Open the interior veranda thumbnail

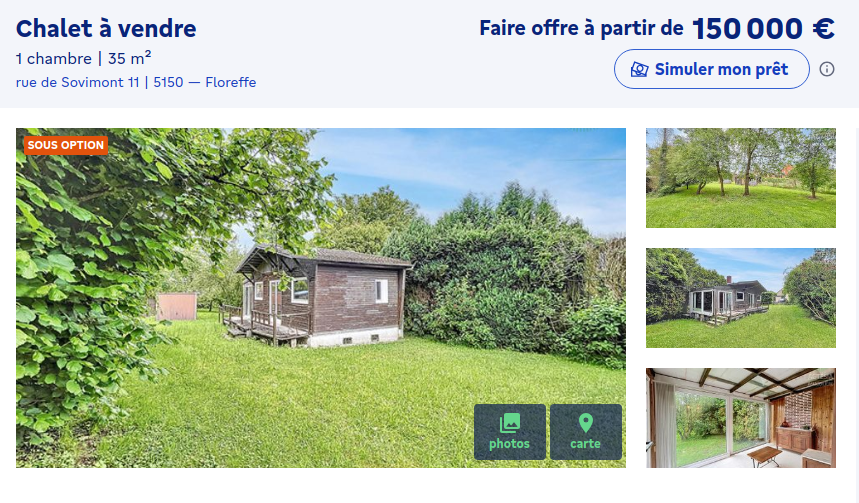[741, 418]
